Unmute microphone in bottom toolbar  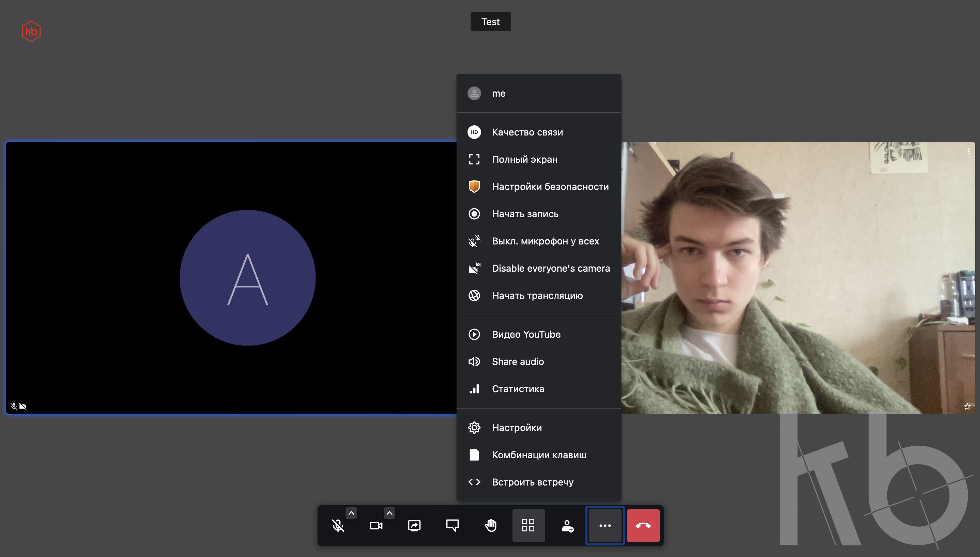click(338, 525)
